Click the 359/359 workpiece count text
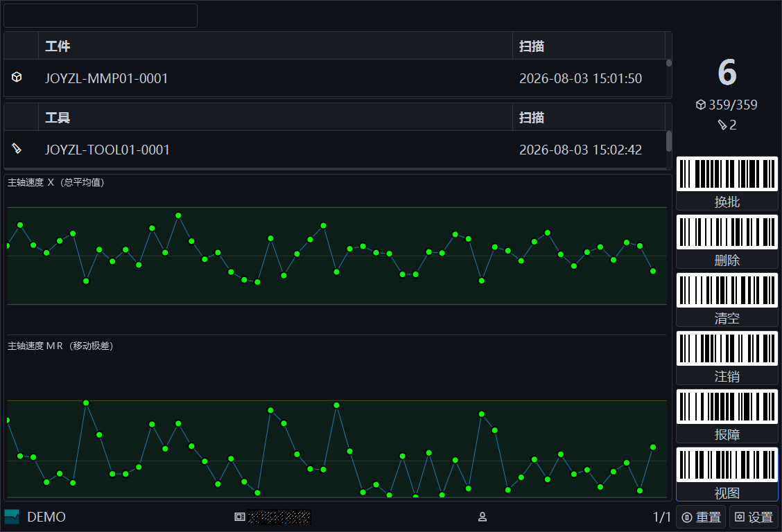Screen dimensions: 782x532 (733, 105)
